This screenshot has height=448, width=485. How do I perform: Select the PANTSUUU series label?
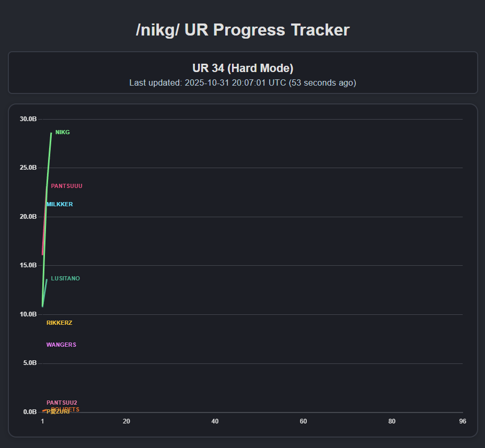point(66,186)
